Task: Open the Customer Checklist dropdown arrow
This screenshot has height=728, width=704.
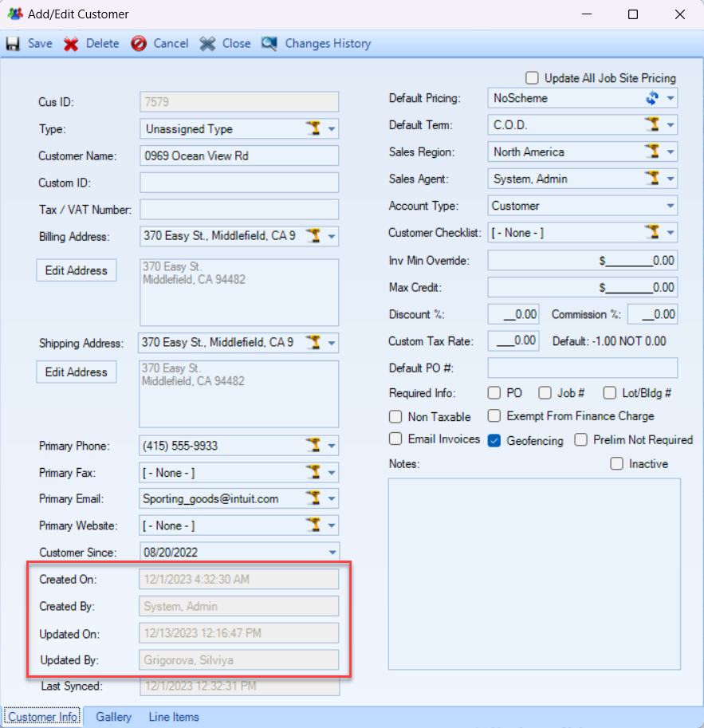Action: pyautogui.click(x=671, y=233)
